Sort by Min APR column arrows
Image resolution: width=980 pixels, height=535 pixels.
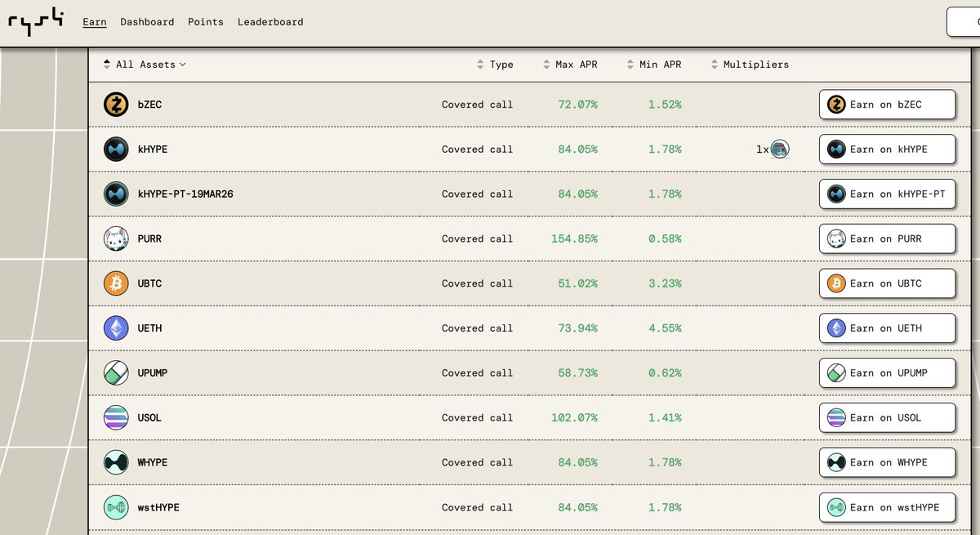tap(630, 65)
